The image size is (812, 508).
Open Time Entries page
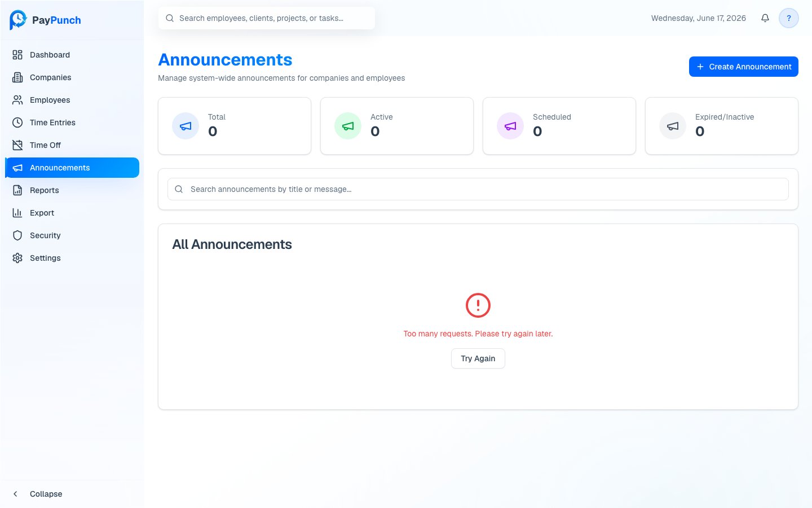72,122
